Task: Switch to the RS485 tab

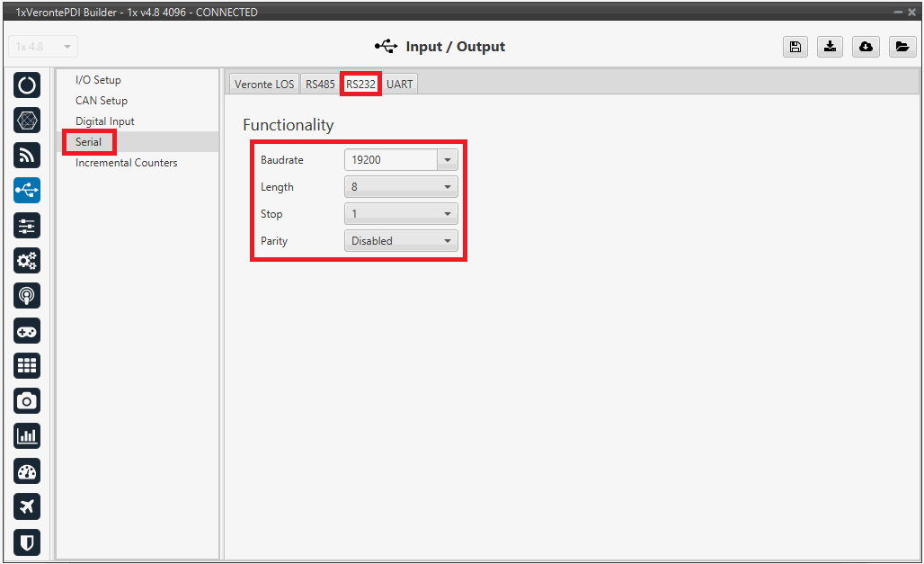Action: 320,85
